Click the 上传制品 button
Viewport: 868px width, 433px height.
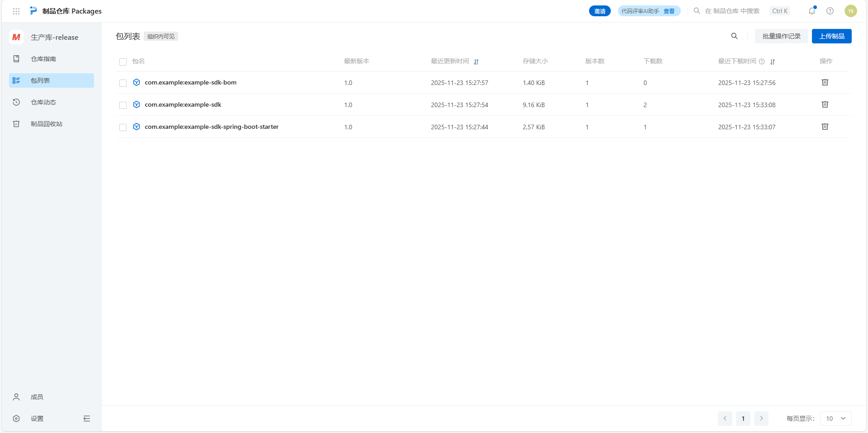(x=832, y=36)
